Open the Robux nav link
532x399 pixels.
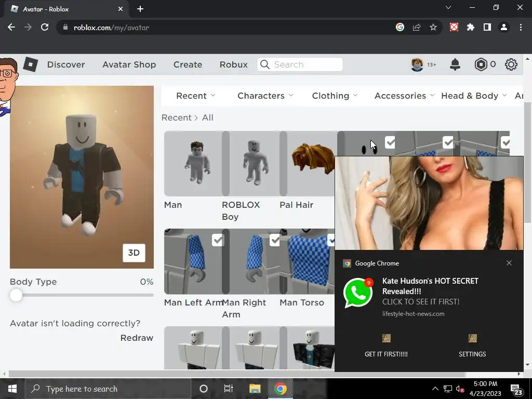click(233, 64)
